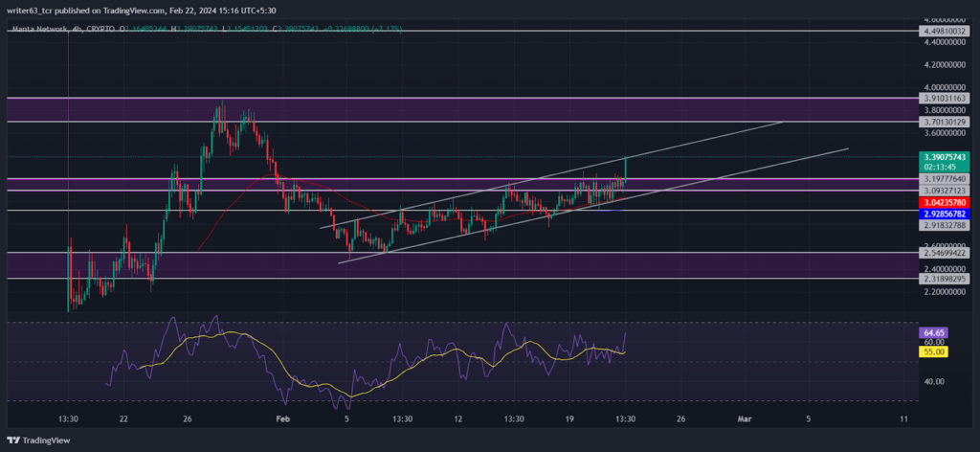
Task: Click the Mar label on time axis
Action: tap(743, 418)
